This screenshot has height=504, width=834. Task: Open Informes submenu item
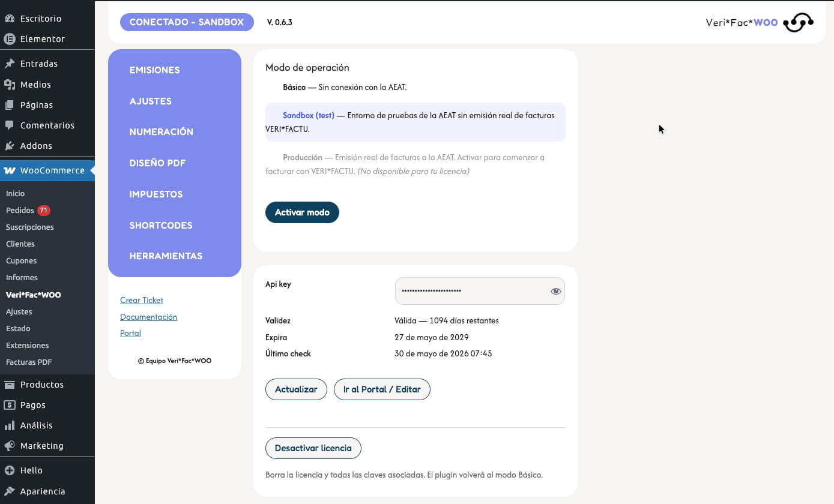click(22, 278)
